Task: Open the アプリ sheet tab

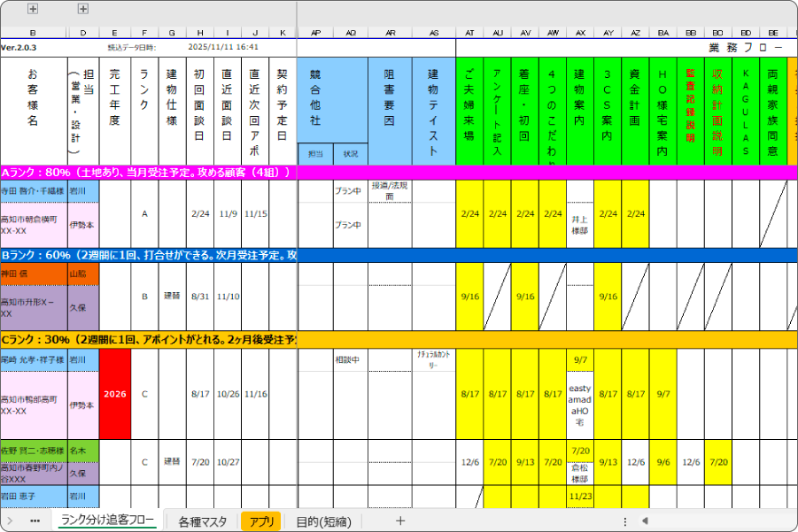Action: [260, 520]
